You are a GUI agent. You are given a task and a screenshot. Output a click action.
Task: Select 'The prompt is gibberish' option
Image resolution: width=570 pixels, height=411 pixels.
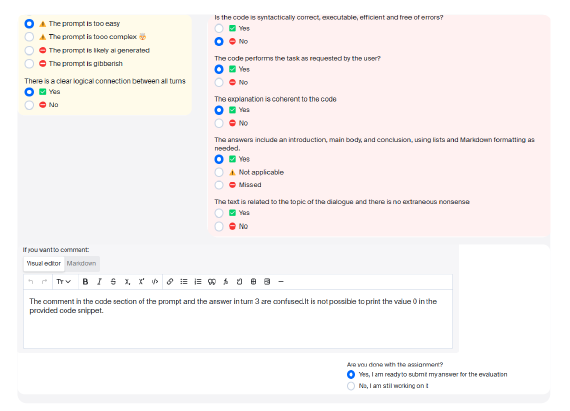29,64
